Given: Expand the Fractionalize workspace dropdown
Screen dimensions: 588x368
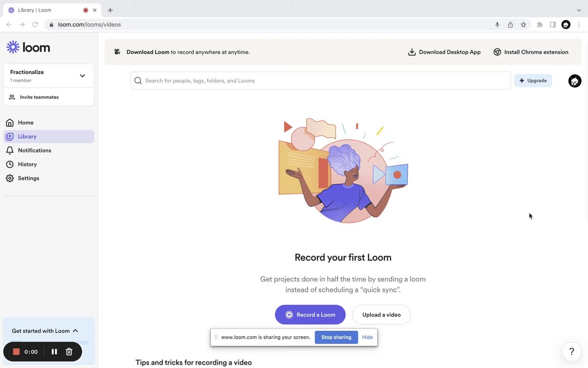Looking at the screenshot, I should point(82,76).
